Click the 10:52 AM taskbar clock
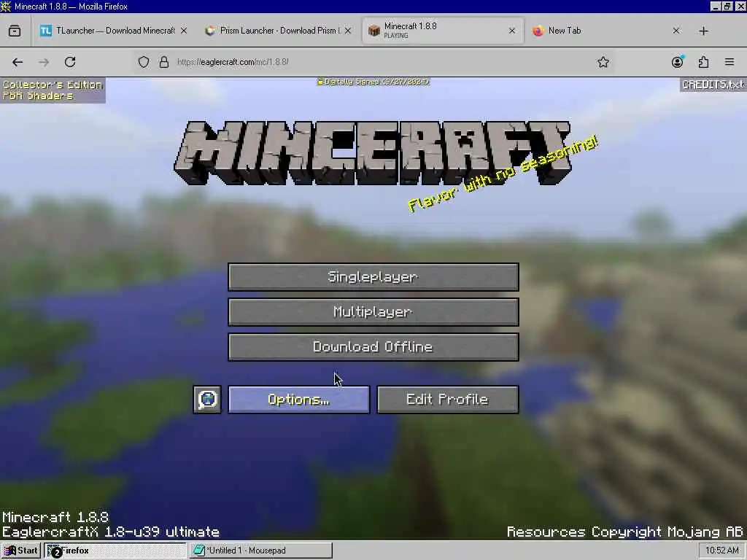 click(721, 551)
